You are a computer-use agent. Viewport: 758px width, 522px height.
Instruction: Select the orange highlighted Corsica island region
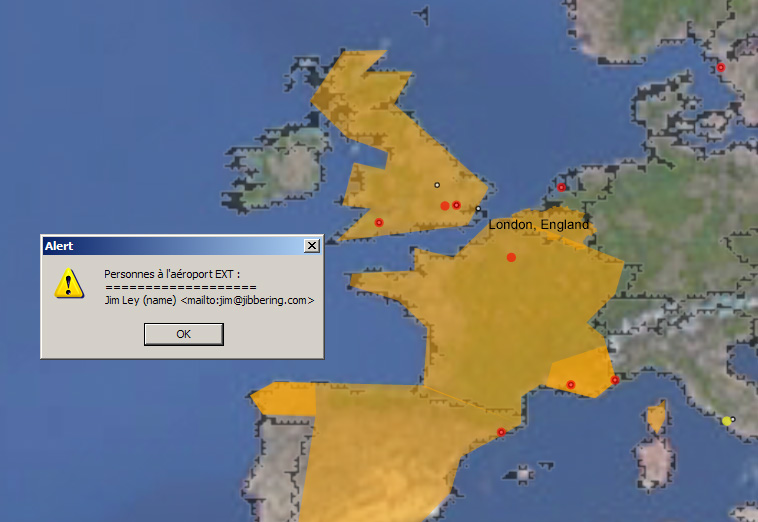pyautogui.click(x=656, y=415)
